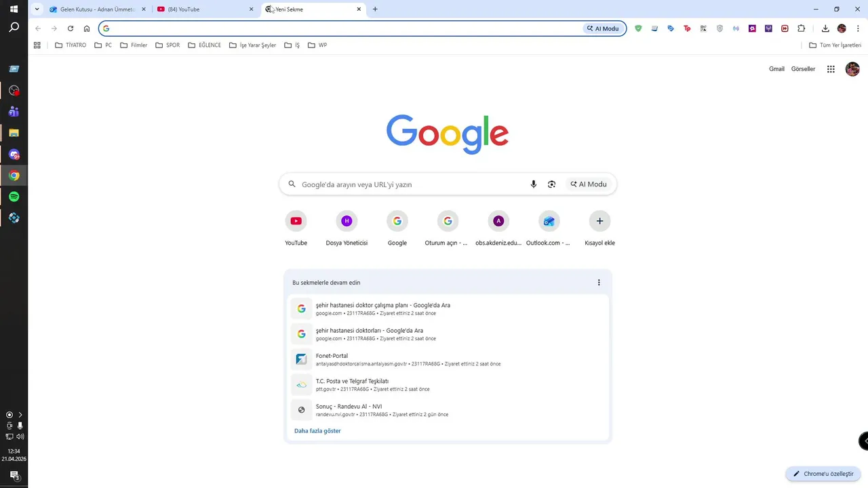Viewport: 868px width, 488px height.
Task: Click Chrome'u özelleştir button
Action: (823, 474)
